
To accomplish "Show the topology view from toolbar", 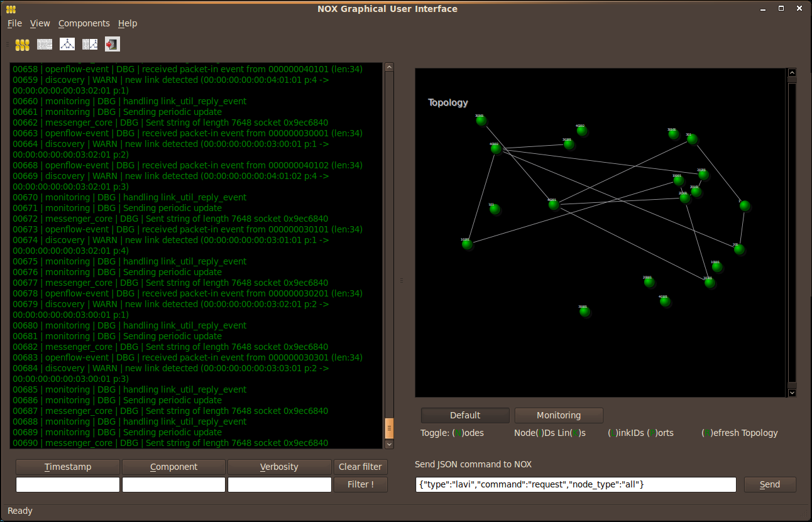I will (x=67, y=45).
